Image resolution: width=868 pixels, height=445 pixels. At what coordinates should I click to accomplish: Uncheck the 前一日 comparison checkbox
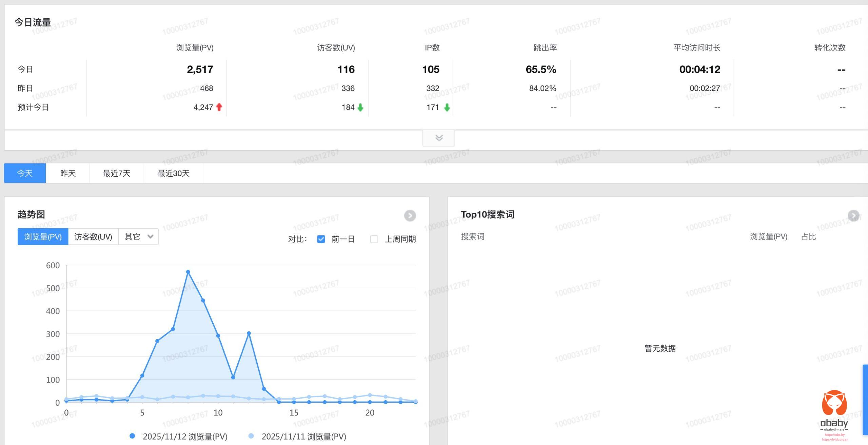click(321, 239)
